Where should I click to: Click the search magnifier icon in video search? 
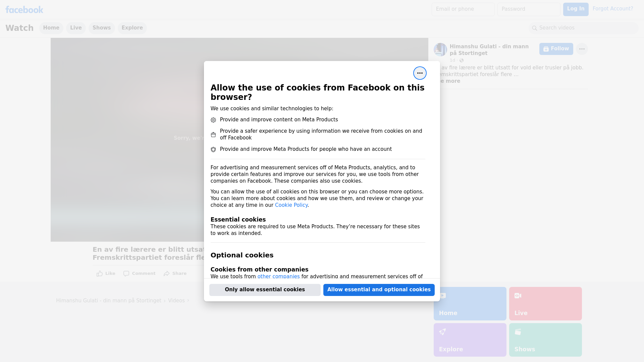pyautogui.click(x=534, y=28)
